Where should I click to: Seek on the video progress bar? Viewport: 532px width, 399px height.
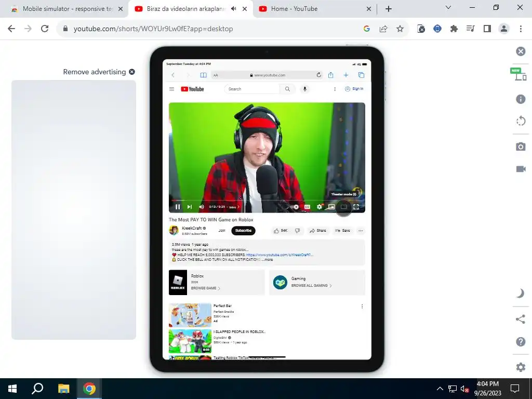[x=267, y=200]
